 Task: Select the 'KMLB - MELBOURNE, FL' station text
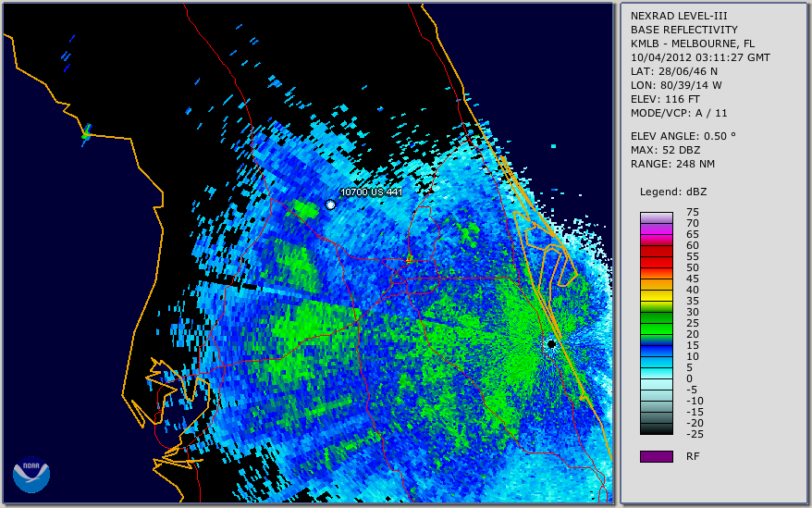[x=693, y=43]
